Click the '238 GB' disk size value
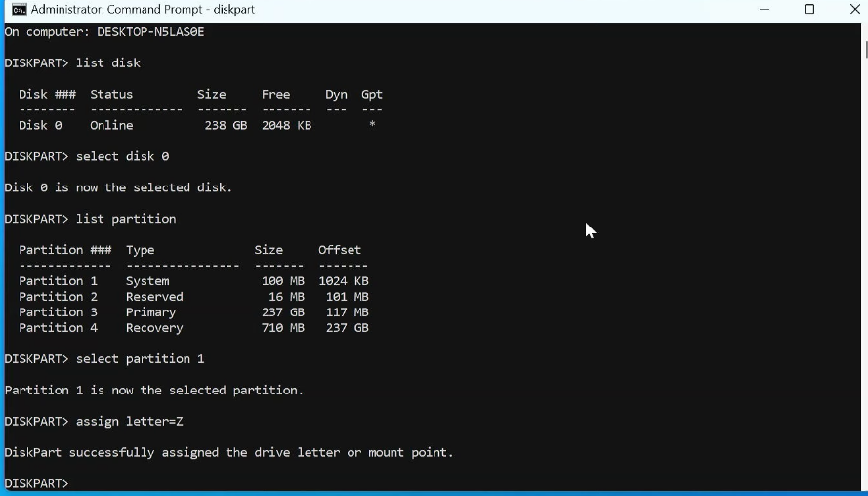This screenshot has width=868, height=496. tap(226, 125)
